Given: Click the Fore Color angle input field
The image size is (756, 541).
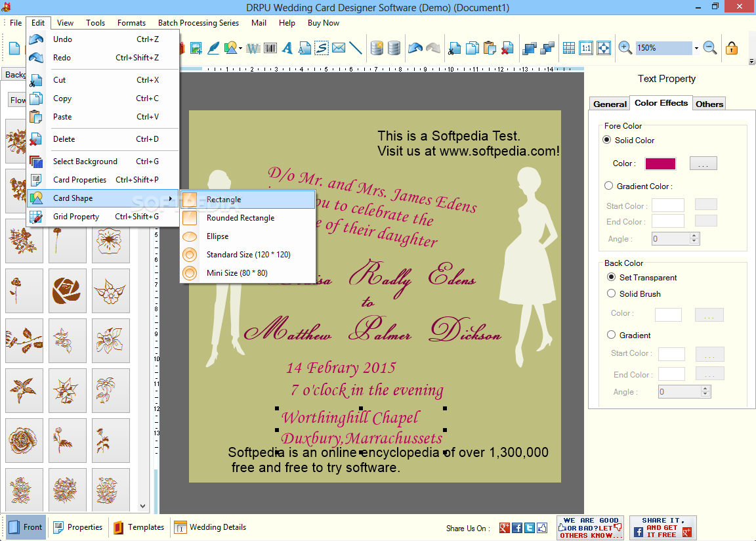Looking at the screenshot, I should click(x=671, y=239).
